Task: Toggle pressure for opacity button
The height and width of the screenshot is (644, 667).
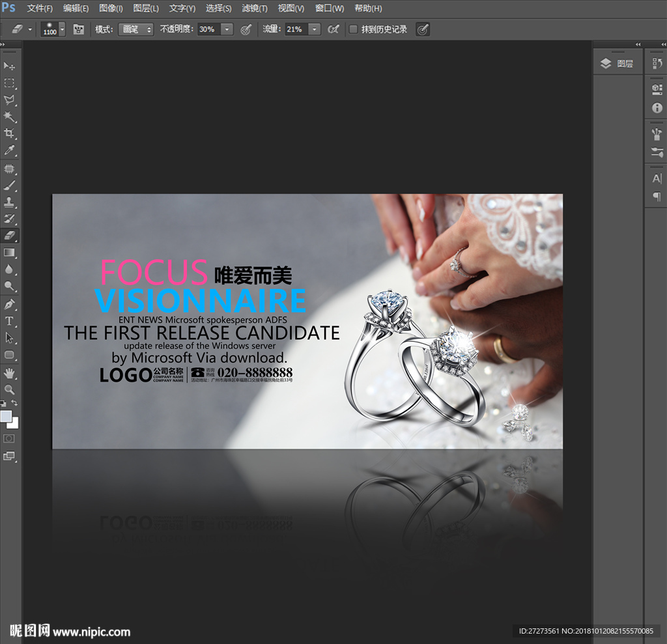Action: click(x=246, y=29)
